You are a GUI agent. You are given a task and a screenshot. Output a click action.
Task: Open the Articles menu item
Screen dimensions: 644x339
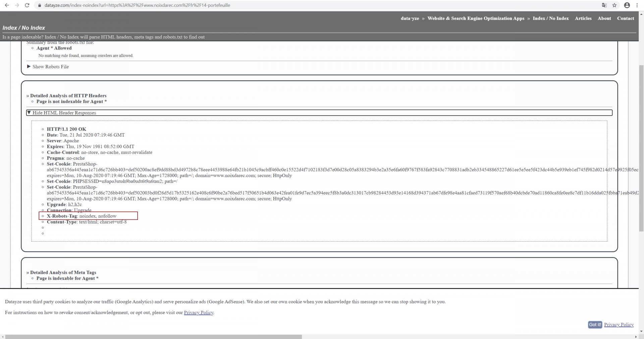[x=583, y=18]
